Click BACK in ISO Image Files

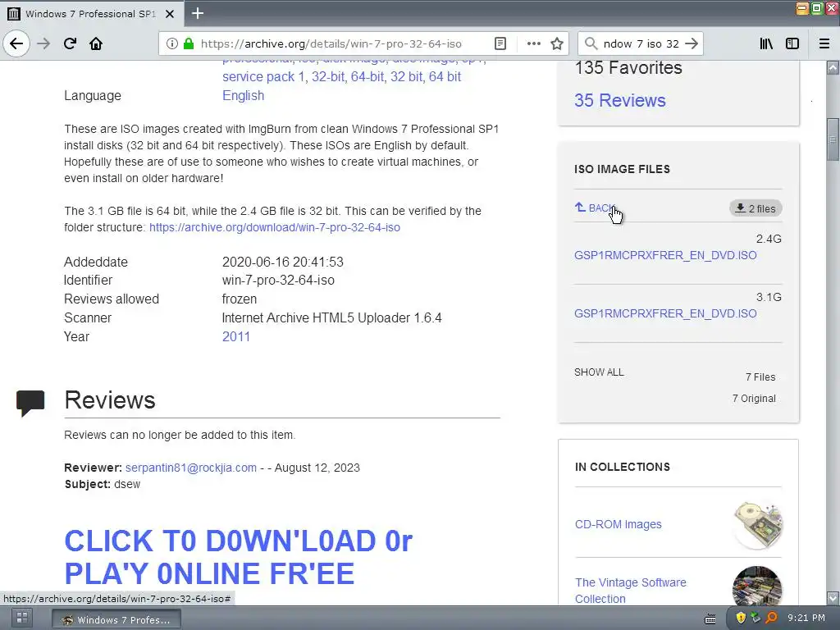tap(595, 208)
